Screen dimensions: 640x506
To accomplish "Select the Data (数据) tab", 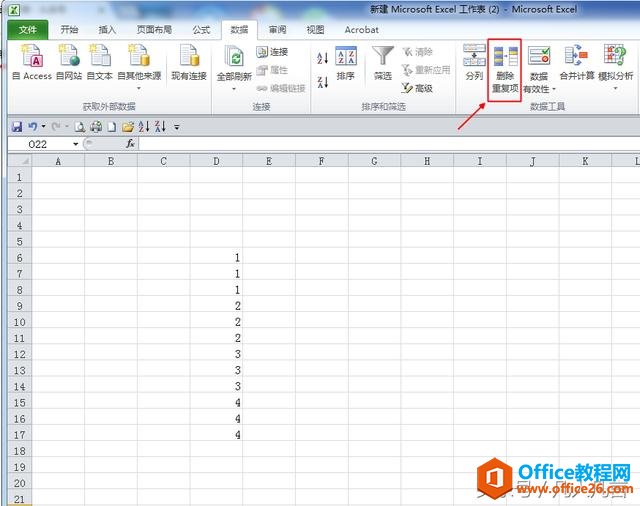I will [239, 30].
